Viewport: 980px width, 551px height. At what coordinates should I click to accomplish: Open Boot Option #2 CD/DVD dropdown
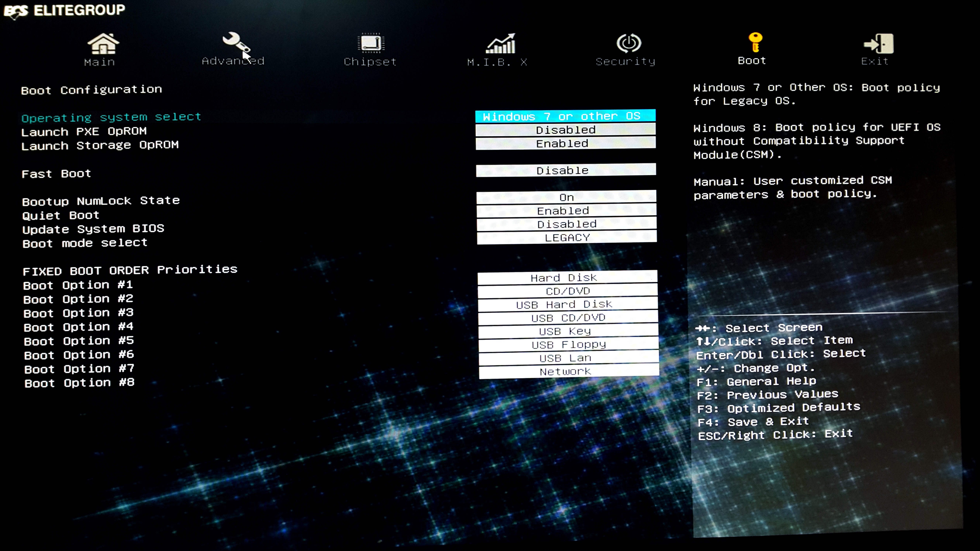pyautogui.click(x=568, y=291)
